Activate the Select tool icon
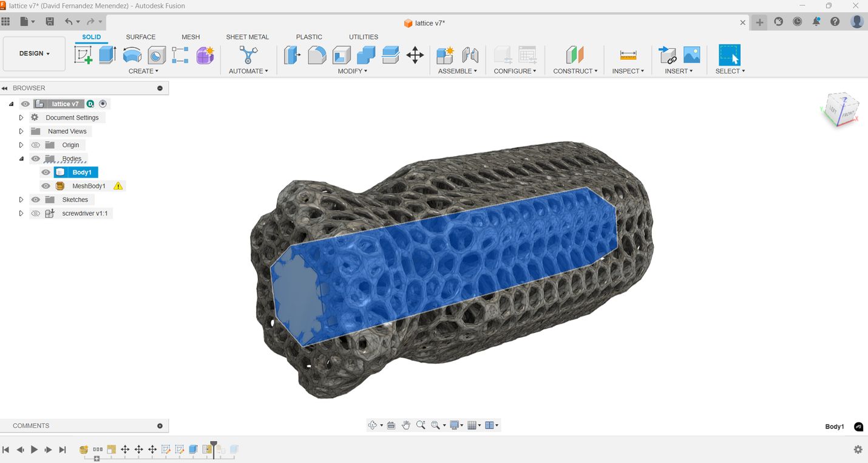The height and width of the screenshot is (463, 868). point(730,55)
